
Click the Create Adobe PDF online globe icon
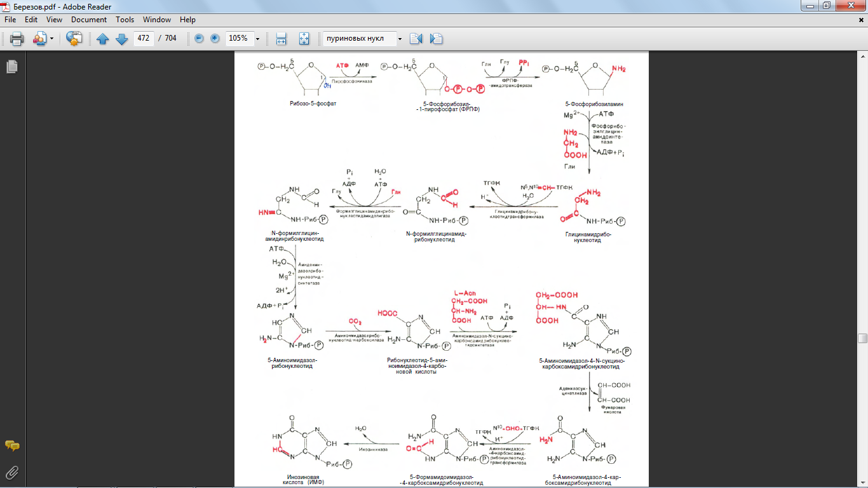click(x=74, y=39)
